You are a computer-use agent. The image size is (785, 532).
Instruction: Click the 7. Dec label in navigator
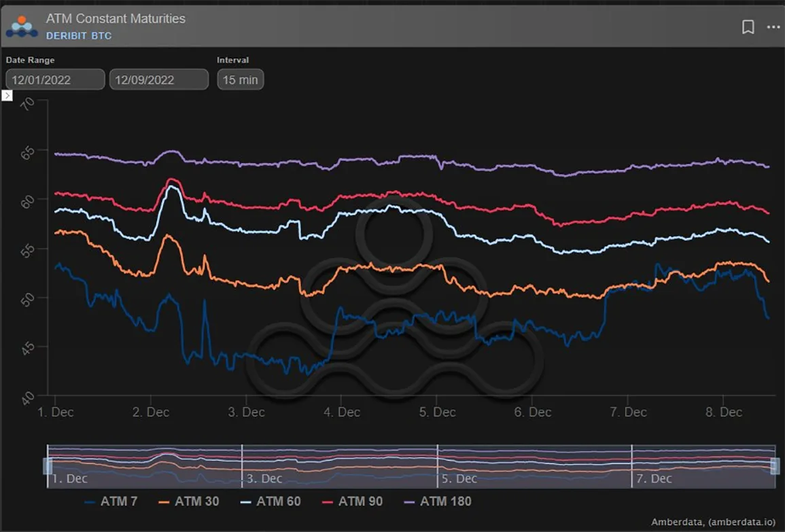[654, 479]
